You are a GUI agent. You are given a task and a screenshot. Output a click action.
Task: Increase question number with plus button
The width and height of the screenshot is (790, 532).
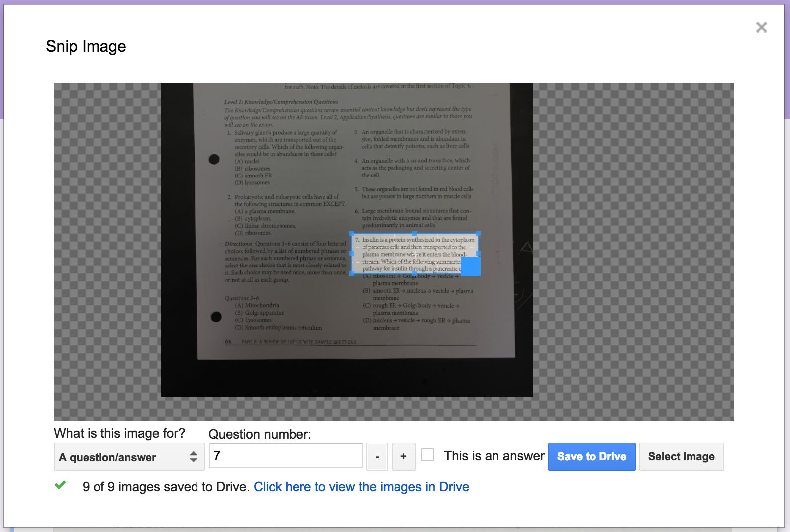(403, 456)
